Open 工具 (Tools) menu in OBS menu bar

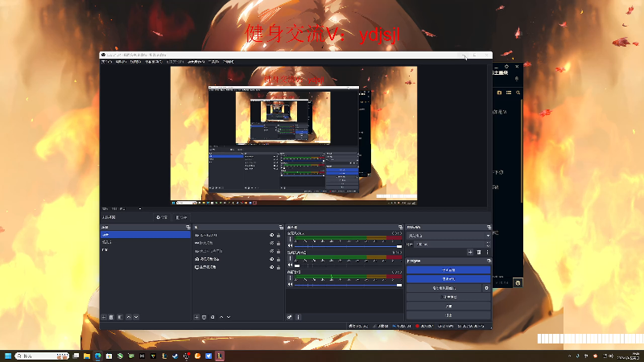213,62
